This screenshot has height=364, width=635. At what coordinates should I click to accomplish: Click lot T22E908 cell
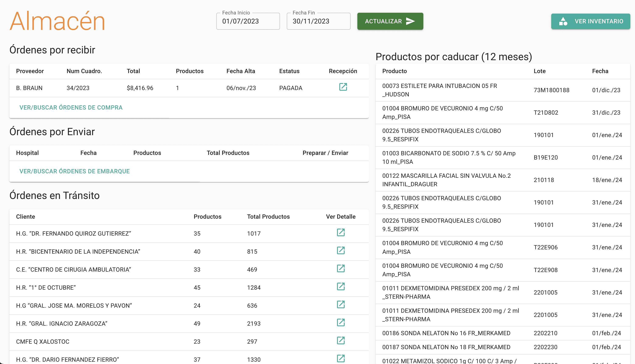(x=545, y=270)
